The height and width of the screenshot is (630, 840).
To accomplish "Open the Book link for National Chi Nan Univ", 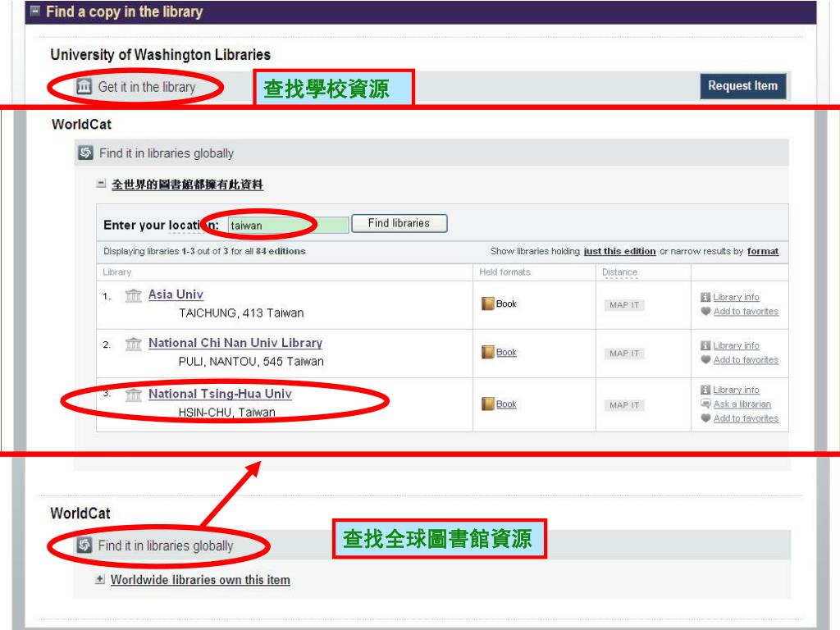I will click(506, 352).
